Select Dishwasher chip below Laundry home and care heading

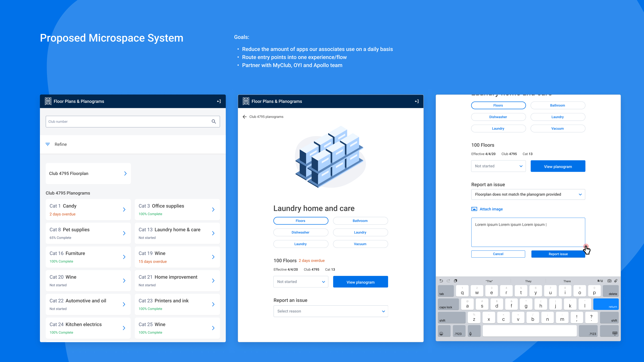(301, 232)
